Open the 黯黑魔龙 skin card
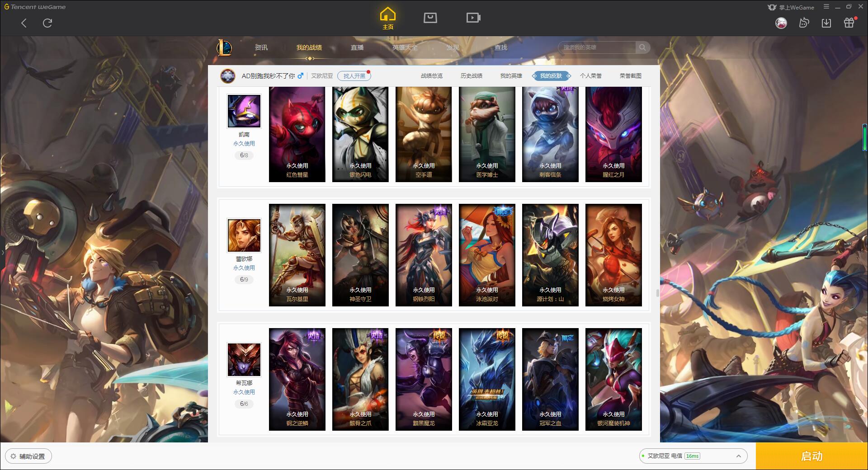Screen dimensions: 868x470 coord(424,380)
